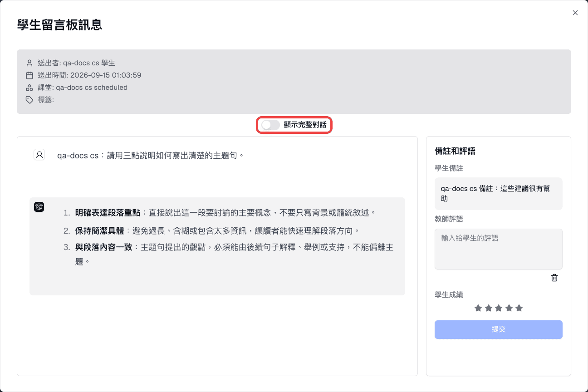
Task: Toggle the 顯示完整對話 switch
Action: click(x=271, y=125)
